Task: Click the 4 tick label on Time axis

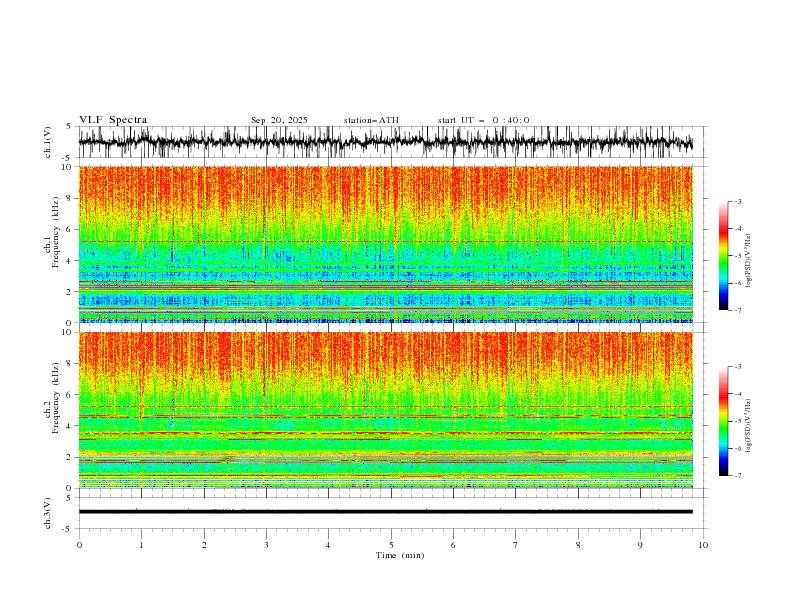Action: click(x=328, y=545)
